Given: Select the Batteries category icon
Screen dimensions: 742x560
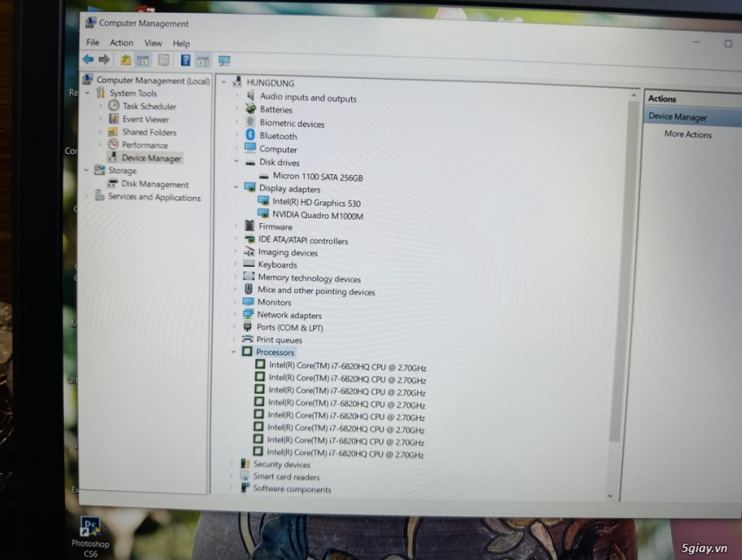Looking at the screenshot, I should tap(251, 109).
